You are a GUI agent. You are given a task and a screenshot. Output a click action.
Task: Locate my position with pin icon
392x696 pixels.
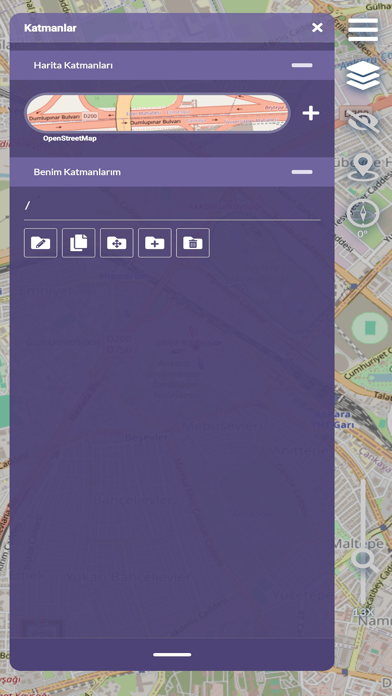pos(363,167)
